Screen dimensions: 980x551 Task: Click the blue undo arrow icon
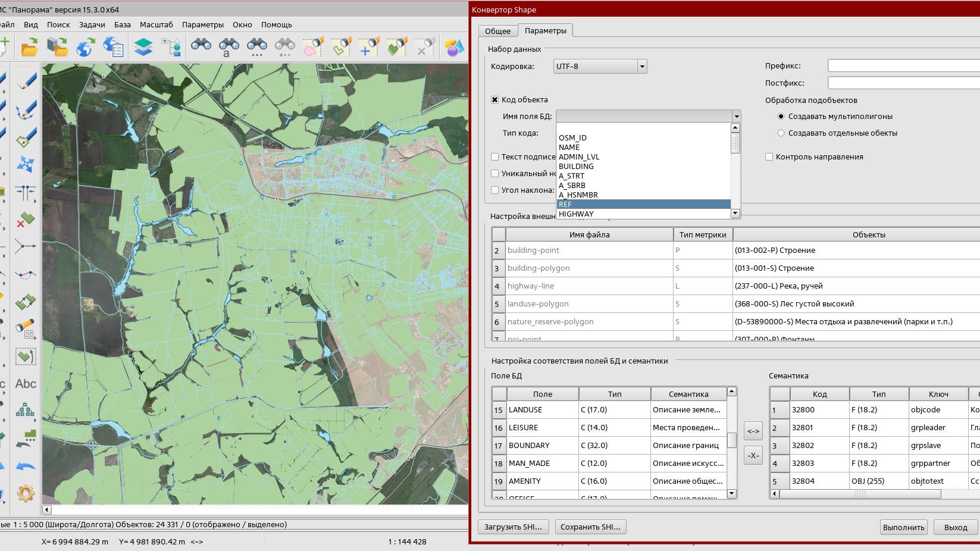[25, 467]
